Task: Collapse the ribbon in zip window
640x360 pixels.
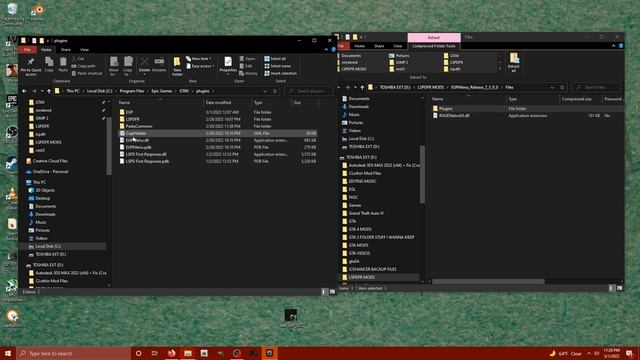Action: (x=613, y=46)
